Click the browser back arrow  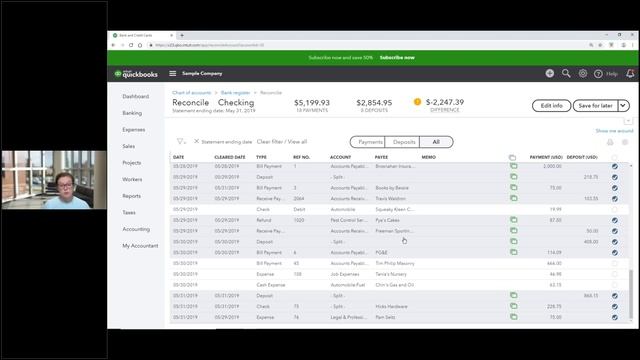[113, 45]
